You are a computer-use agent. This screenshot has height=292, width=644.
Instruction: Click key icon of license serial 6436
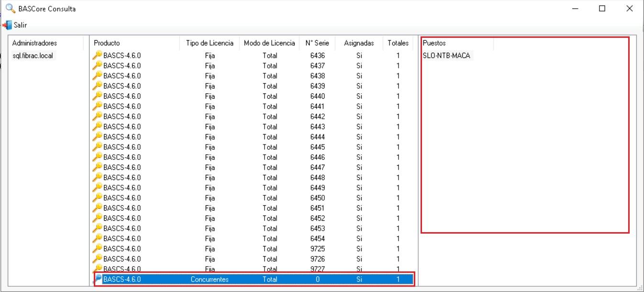(97, 56)
